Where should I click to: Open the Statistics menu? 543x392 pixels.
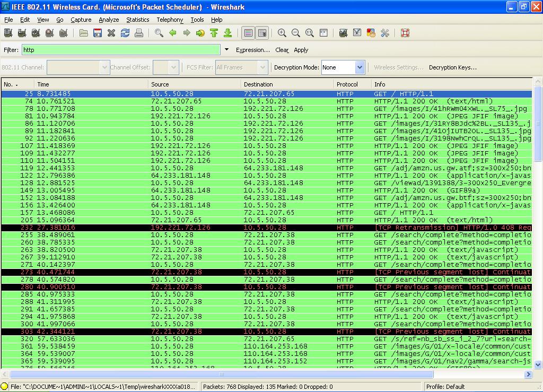tap(137, 20)
